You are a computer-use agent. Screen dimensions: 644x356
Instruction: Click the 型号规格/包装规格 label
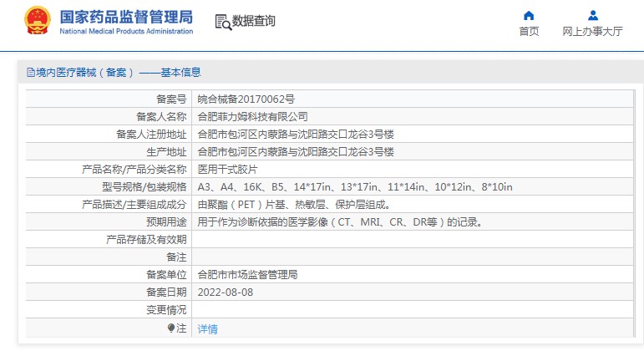[x=145, y=187]
